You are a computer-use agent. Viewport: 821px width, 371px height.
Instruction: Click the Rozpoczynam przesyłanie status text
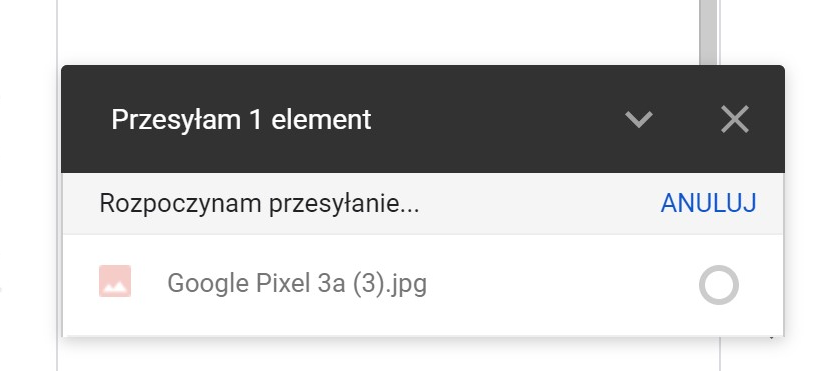[x=259, y=204]
